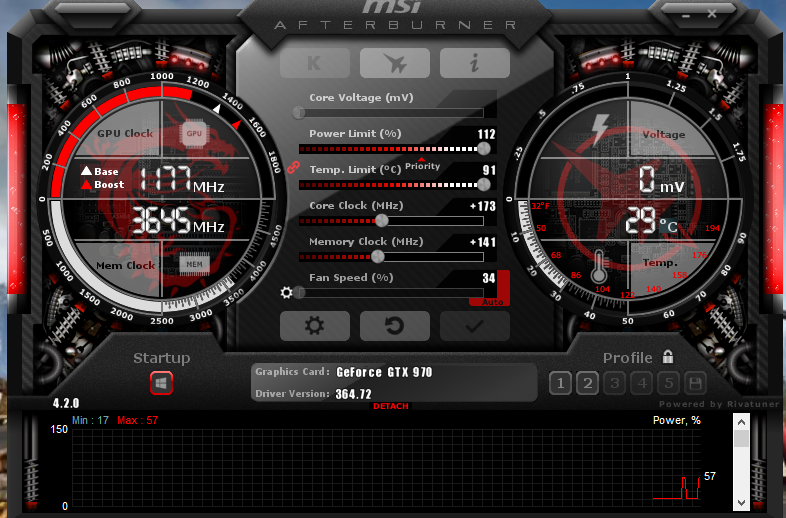Click the Powered by Rivatuner text
786x518 pixels.
[719, 404]
